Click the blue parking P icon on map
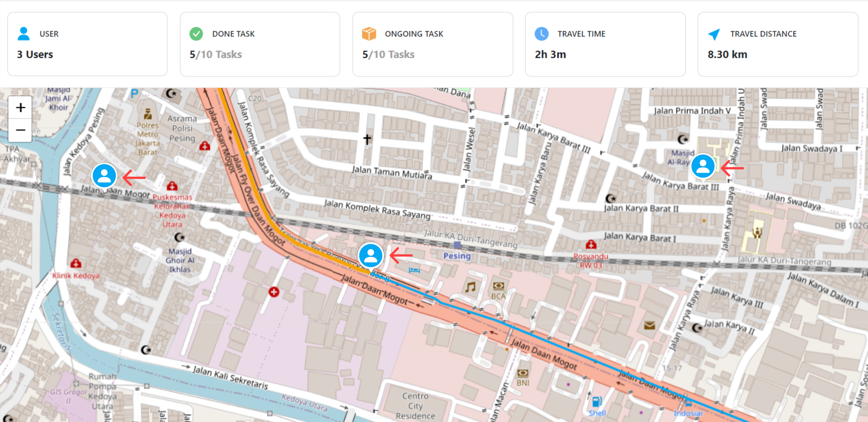The height and width of the screenshot is (422, 868). click(134, 93)
